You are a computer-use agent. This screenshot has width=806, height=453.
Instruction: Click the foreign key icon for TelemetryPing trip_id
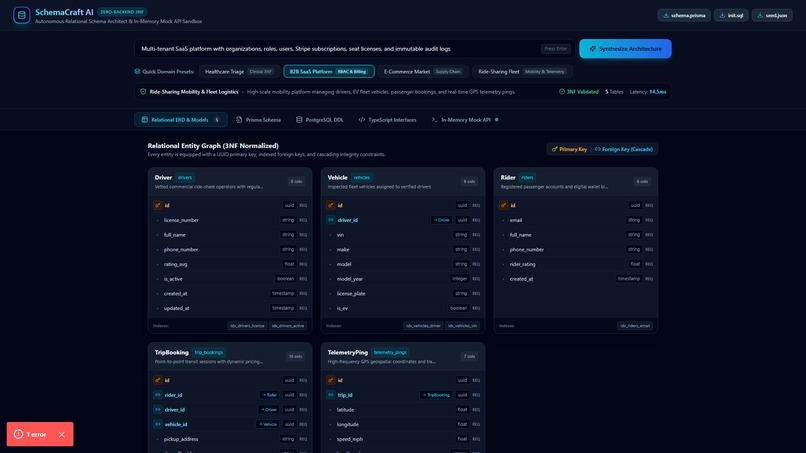(x=331, y=395)
